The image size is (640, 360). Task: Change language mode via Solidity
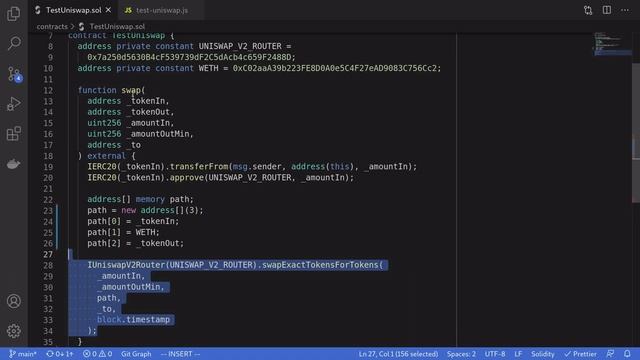[x=542, y=354]
